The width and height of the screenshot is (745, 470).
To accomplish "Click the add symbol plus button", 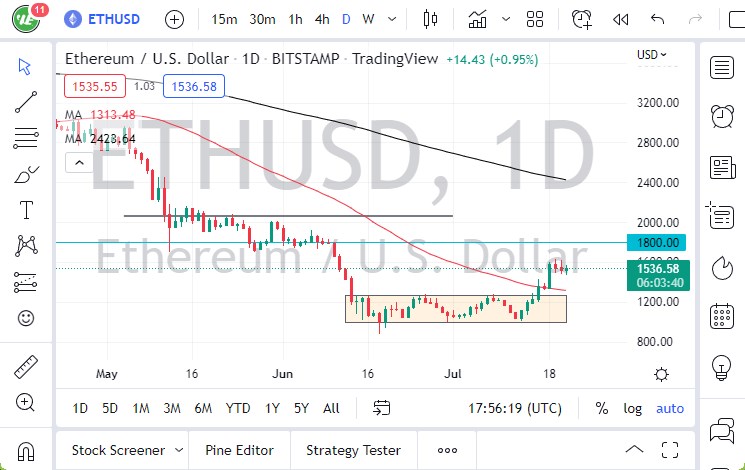I will tap(174, 19).
